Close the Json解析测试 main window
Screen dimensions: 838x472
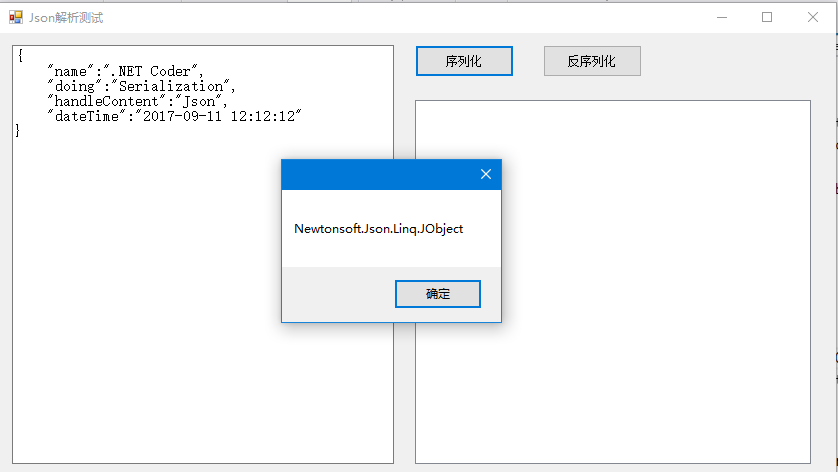(813, 18)
